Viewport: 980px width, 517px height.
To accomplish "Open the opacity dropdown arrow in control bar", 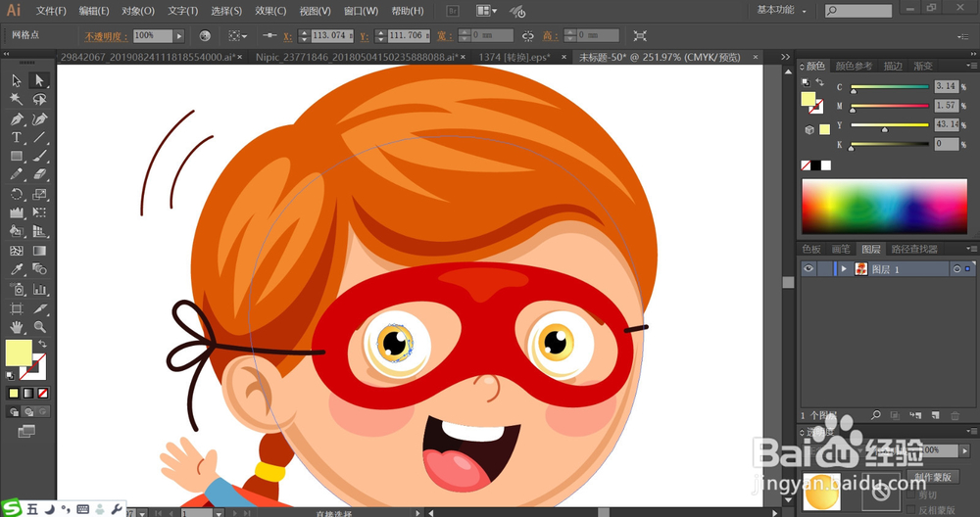I will click(179, 36).
